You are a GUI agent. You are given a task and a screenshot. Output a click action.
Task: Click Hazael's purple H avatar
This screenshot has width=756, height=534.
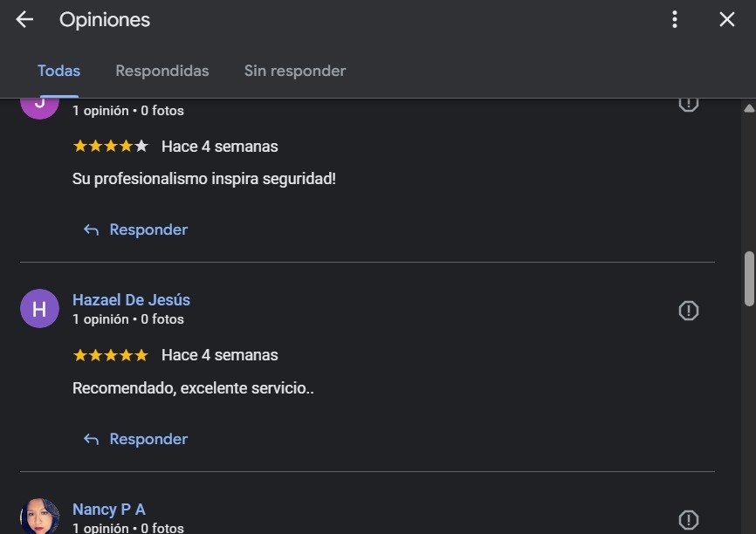tap(39, 309)
